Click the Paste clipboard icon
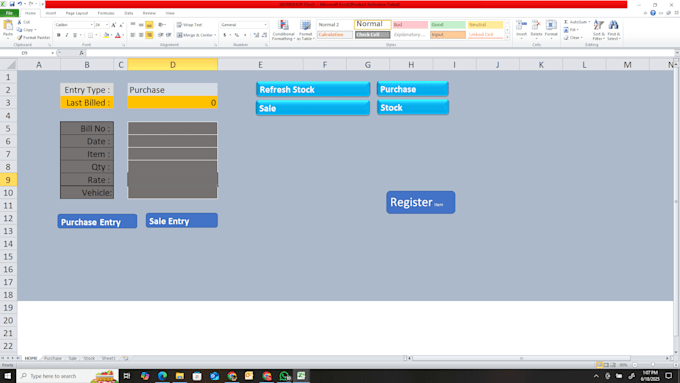This screenshot has height=383, width=680. [x=8, y=26]
